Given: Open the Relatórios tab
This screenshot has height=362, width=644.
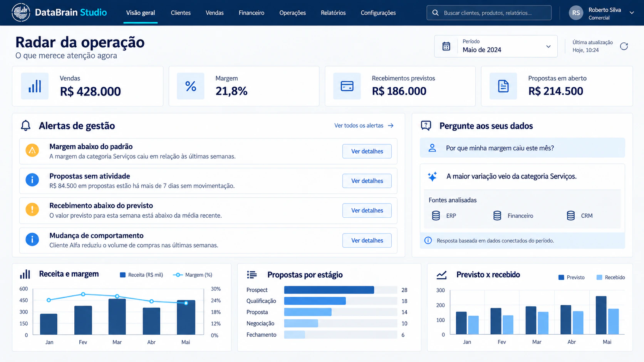Looking at the screenshot, I should point(333,13).
